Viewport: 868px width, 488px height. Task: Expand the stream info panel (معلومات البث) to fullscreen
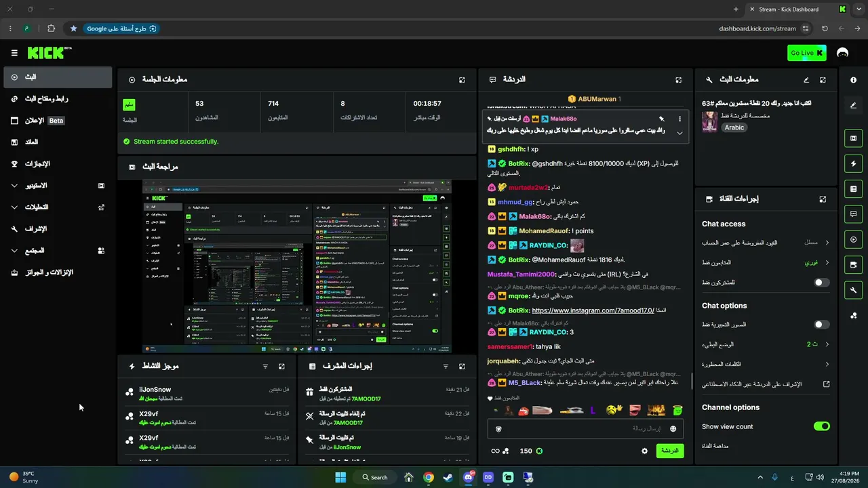coord(823,80)
